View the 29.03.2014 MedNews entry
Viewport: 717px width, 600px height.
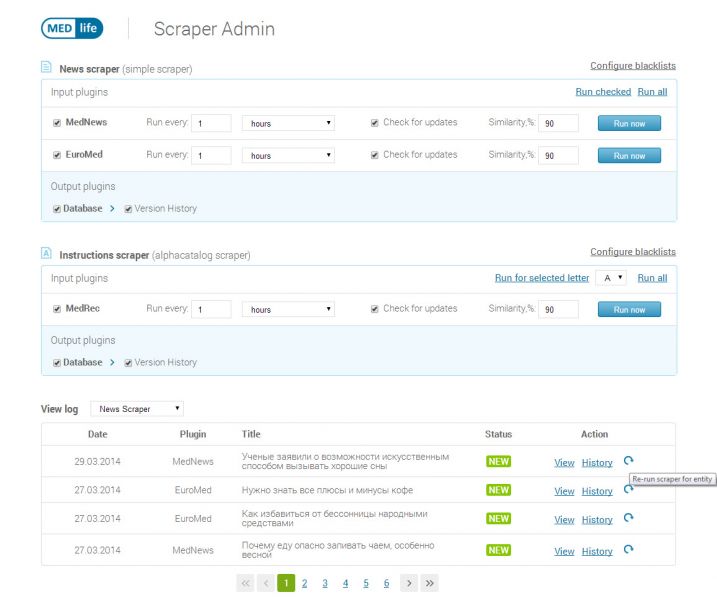(x=564, y=462)
